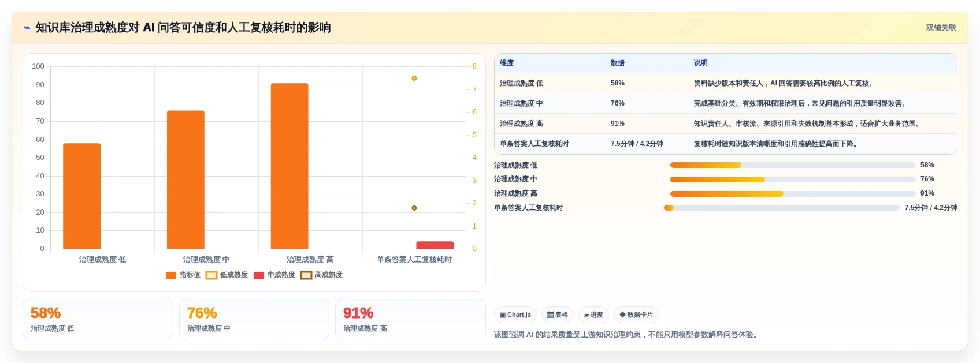Click the 7.5分钟 / 4.2分钟 table cell
The width and height of the screenshot is (980, 363).
(x=637, y=144)
